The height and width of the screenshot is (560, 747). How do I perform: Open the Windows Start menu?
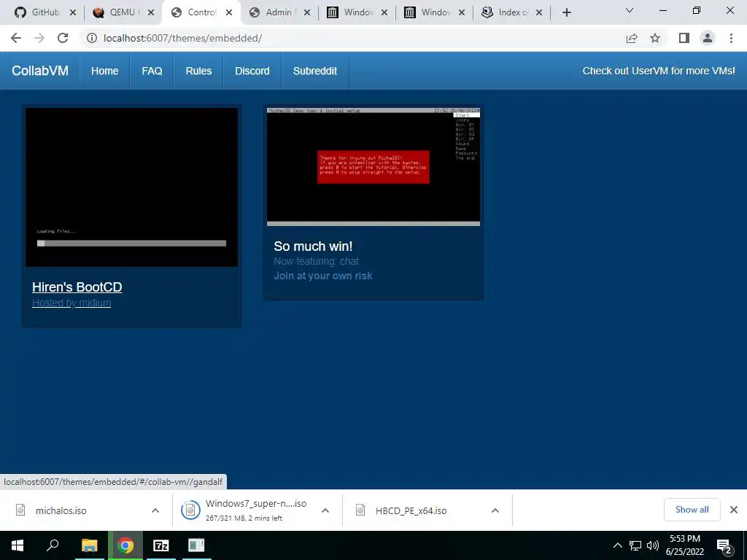coord(18,545)
